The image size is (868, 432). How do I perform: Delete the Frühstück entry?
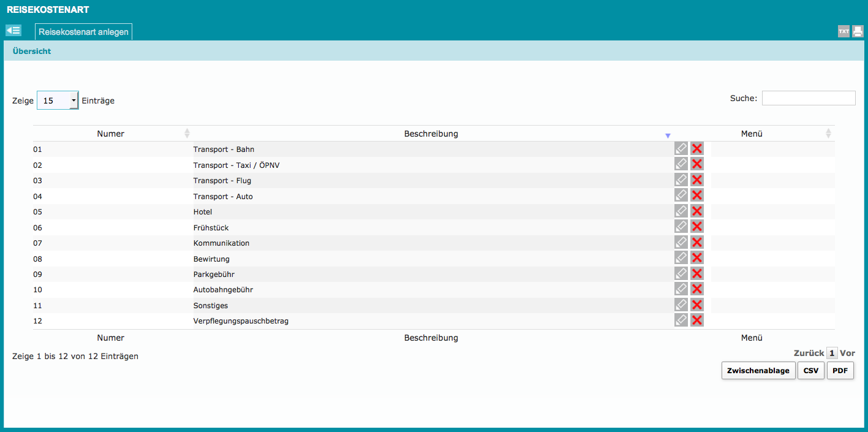tap(696, 227)
